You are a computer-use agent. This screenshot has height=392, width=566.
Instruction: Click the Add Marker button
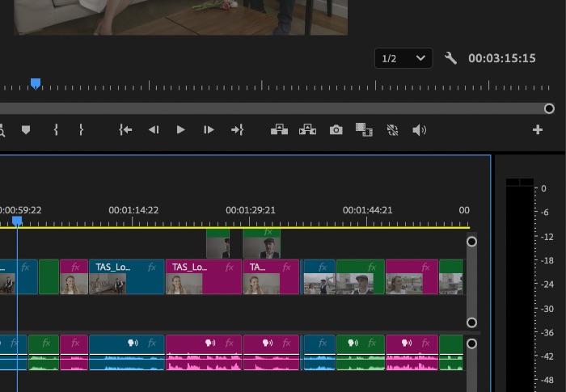click(x=26, y=129)
